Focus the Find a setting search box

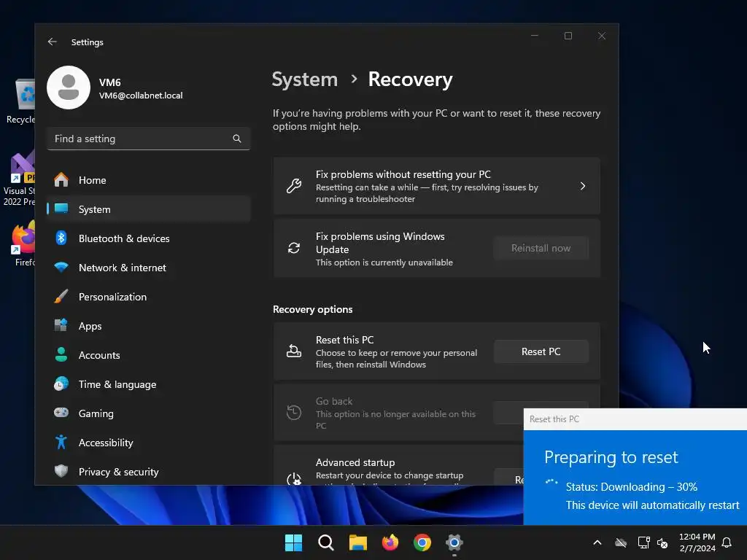(x=148, y=139)
